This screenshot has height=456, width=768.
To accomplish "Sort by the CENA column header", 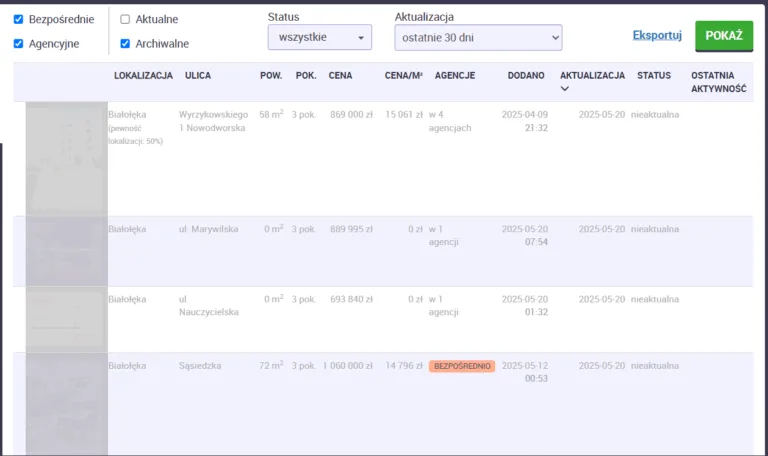I will pyautogui.click(x=340, y=75).
